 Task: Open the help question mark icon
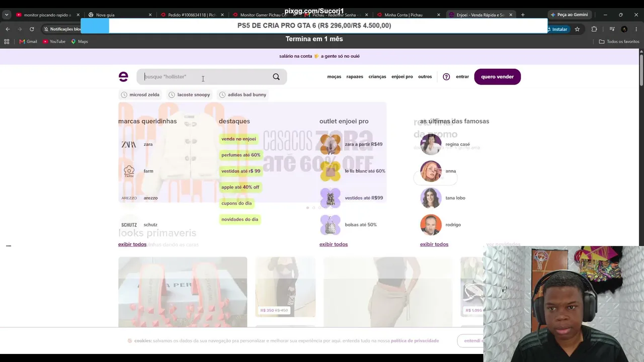(x=446, y=77)
